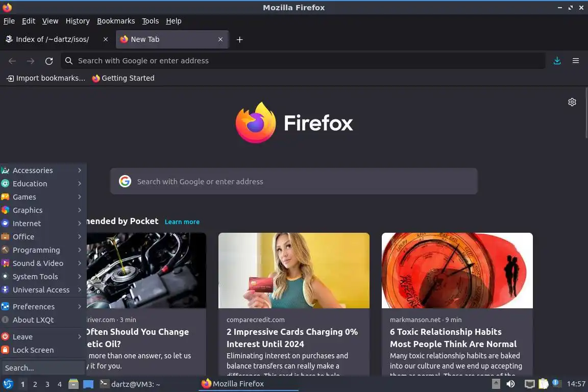
Task: Expand the Office submenu
Action: click(x=43, y=237)
